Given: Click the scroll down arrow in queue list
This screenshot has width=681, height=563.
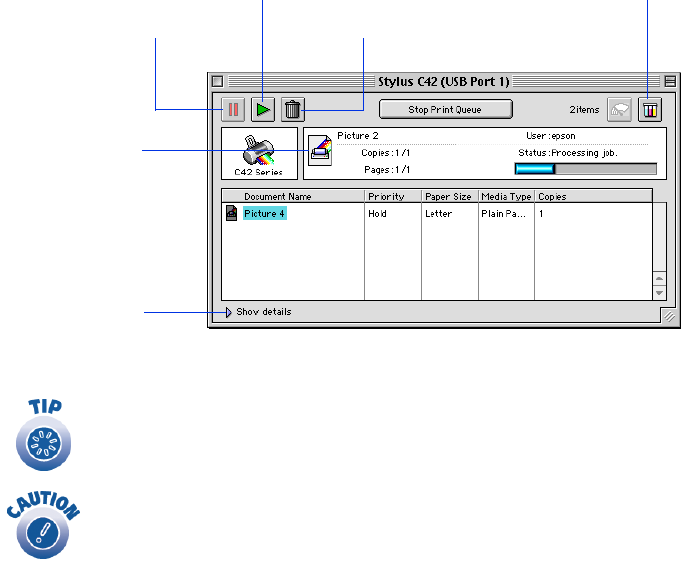Looking at the screenshot, I should tap(659, 293).
